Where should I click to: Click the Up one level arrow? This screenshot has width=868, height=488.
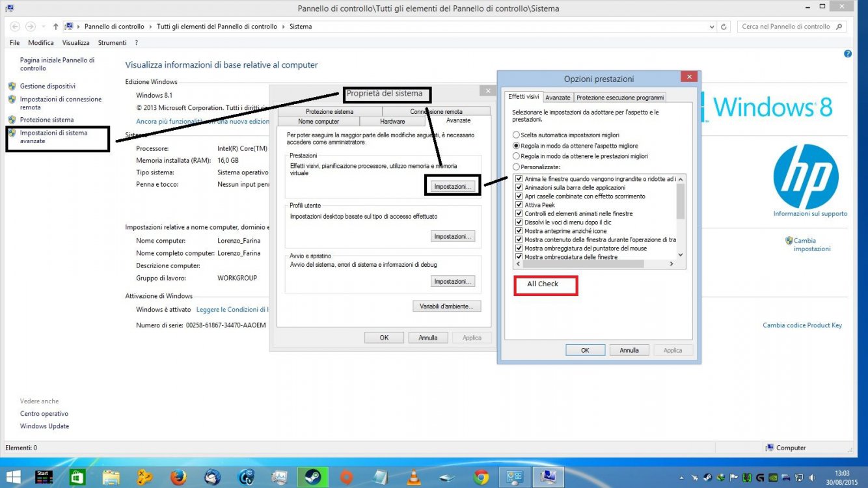pos(55,27)
